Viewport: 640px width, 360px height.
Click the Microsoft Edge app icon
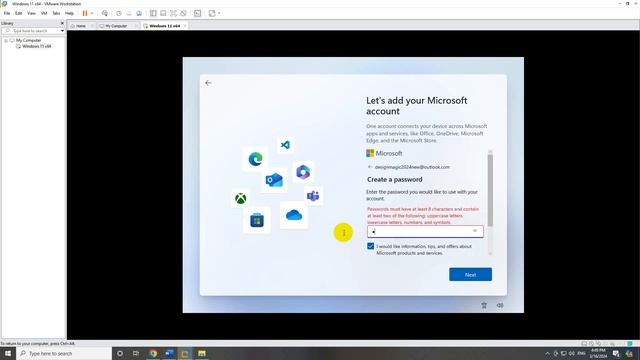256,159
